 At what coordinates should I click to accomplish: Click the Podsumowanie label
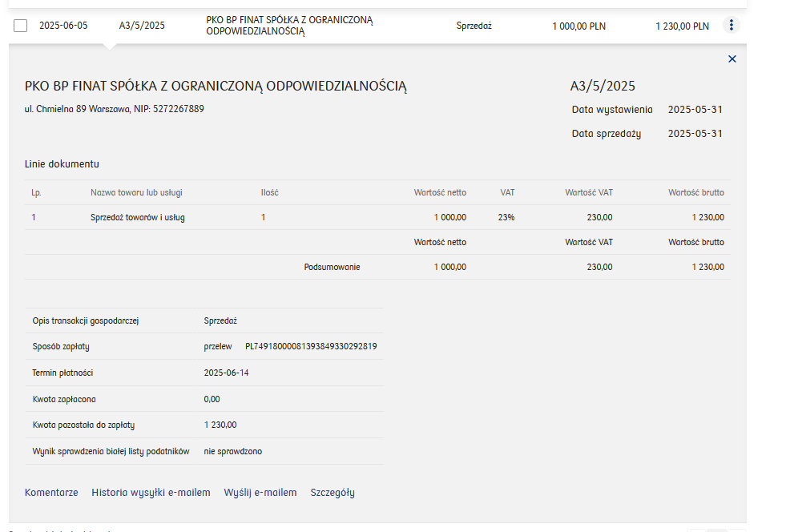(x=332, y=267)
